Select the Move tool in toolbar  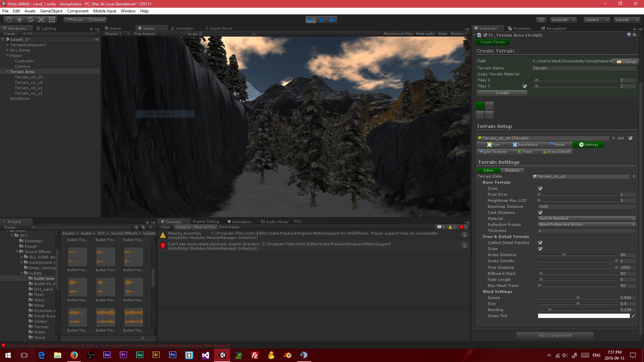click(19, 20)
